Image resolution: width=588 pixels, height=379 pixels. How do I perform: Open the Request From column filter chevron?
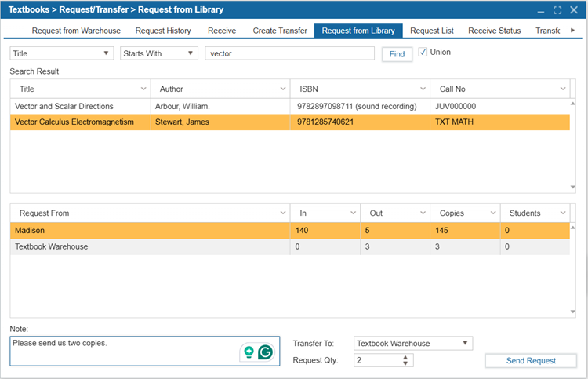(283, 213)
